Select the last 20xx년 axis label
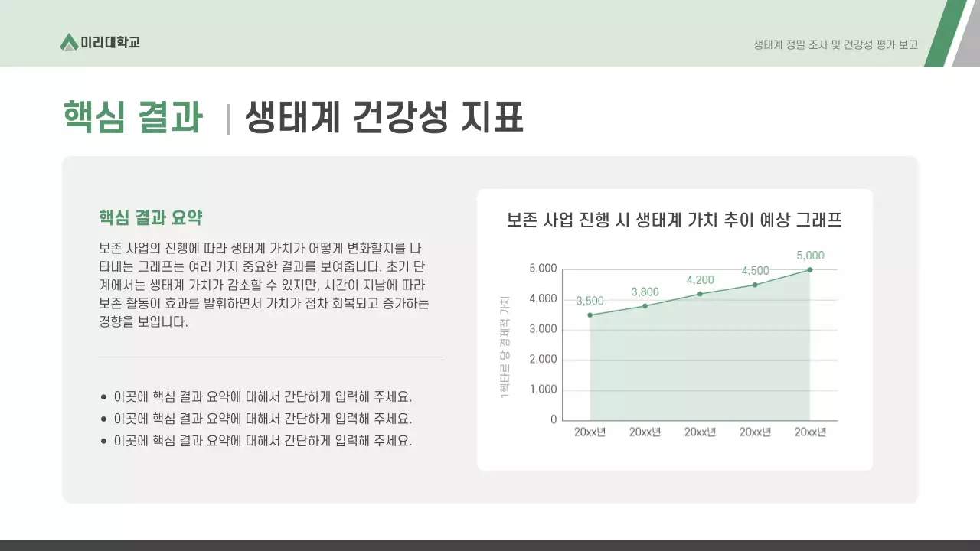Image resolution: width=980 pixels, height=551 pixels. (x=810, y=431)
